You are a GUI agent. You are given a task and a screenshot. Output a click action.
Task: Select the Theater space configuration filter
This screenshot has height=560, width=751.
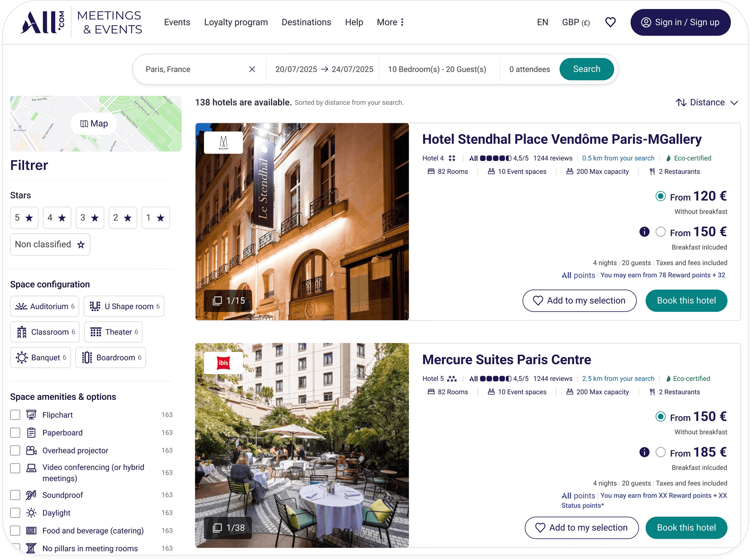click(x=113, y=332)
